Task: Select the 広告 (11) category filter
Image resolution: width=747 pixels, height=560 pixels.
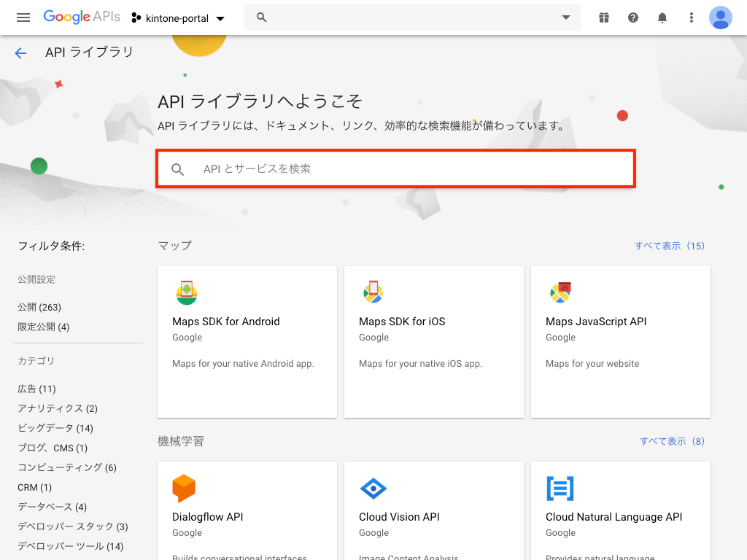Action: [36, 389]
